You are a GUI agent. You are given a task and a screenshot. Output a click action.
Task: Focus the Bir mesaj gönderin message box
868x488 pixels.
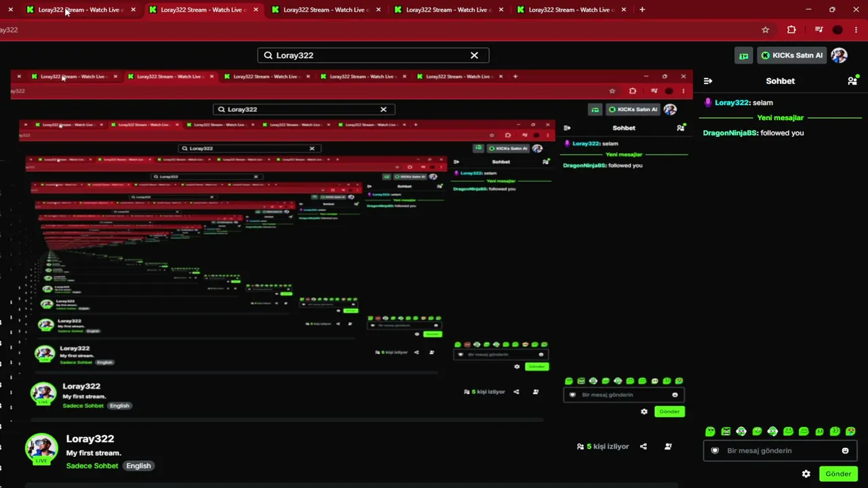pos(781,451)
